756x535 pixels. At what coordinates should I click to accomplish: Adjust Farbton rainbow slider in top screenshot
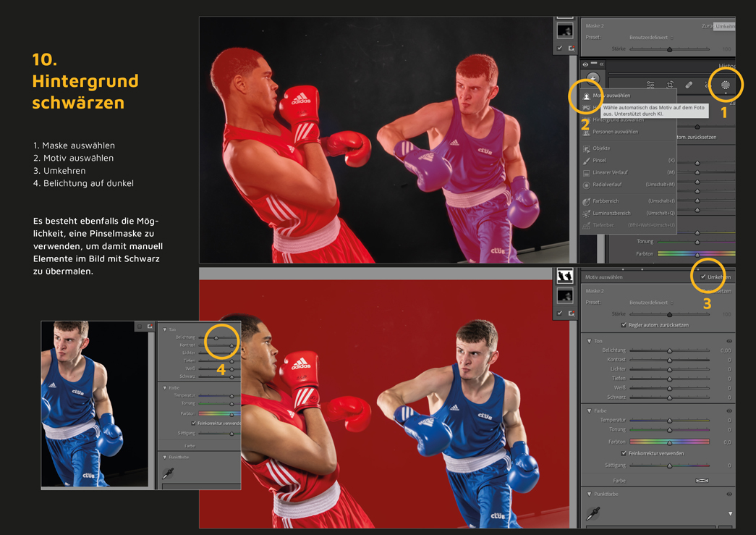697,254
